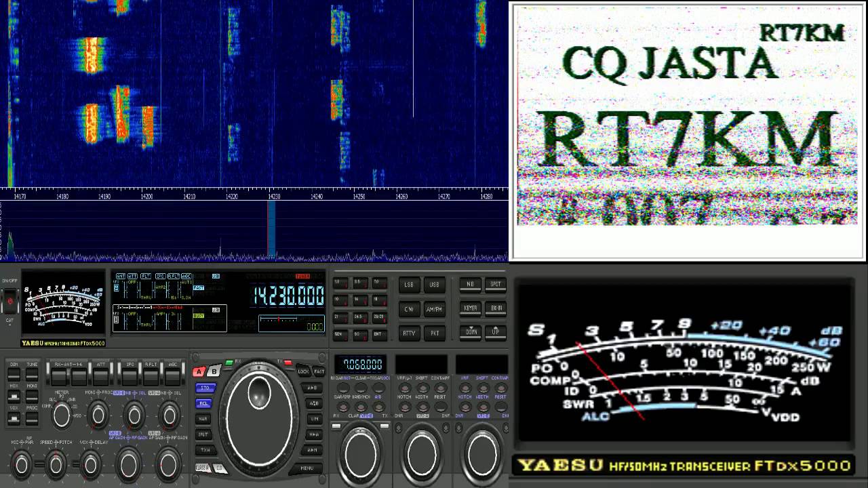Click the SPOT button
868x488 pixels.
tap(496, 284)
